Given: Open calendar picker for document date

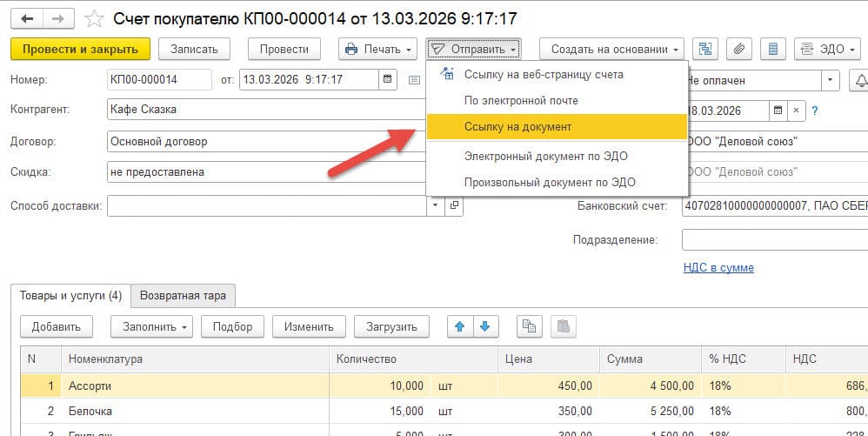Looking at the screenshot, I should tap(388, 80).
